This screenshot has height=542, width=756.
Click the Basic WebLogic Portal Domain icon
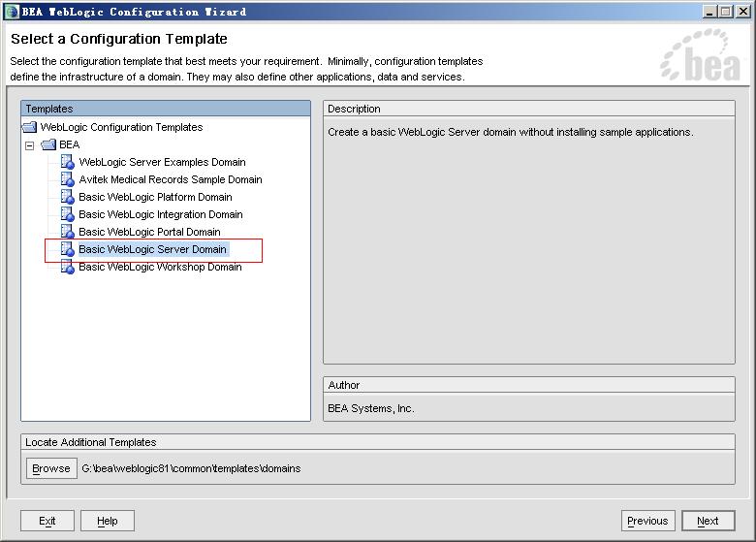point(68,231)
